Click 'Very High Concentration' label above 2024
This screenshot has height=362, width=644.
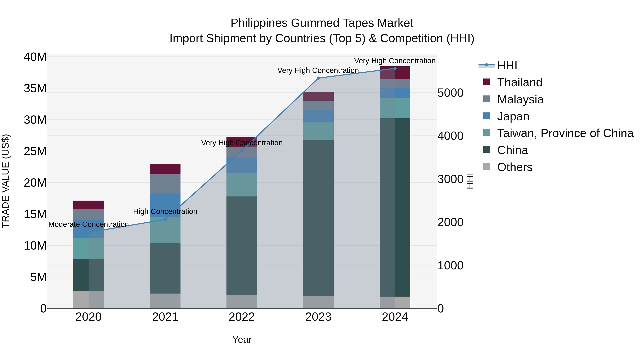[395, 61]
